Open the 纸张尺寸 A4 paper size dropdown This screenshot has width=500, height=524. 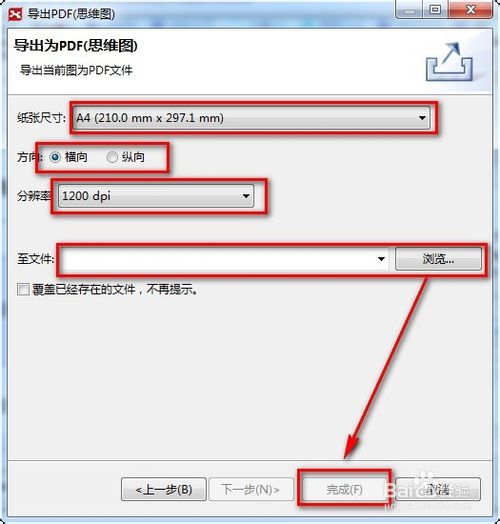(252, 118)
